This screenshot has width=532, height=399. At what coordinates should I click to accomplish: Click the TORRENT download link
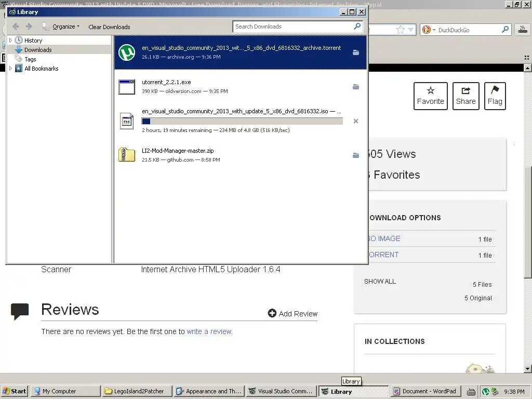point(384,255)
